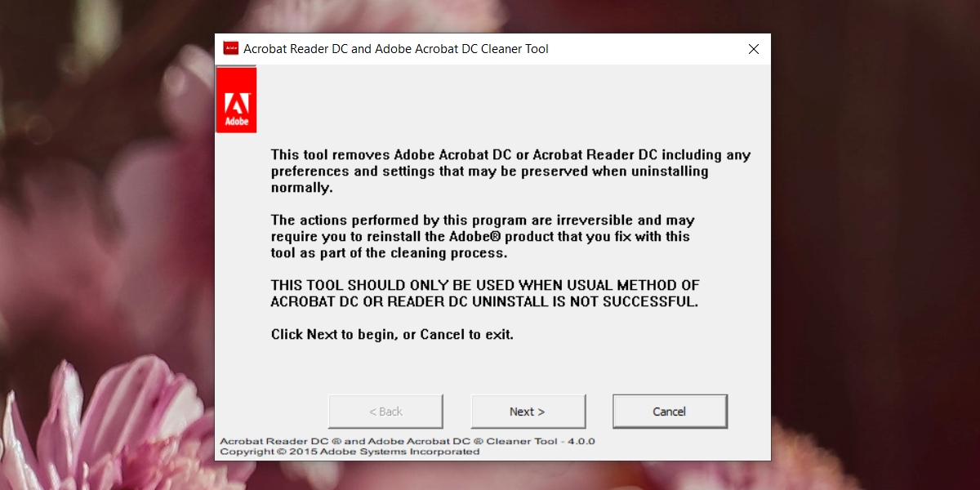Click the 'Click Next to begin, or Cancel' line
Viewport: 980px width, 490px height.
[392, 334]
